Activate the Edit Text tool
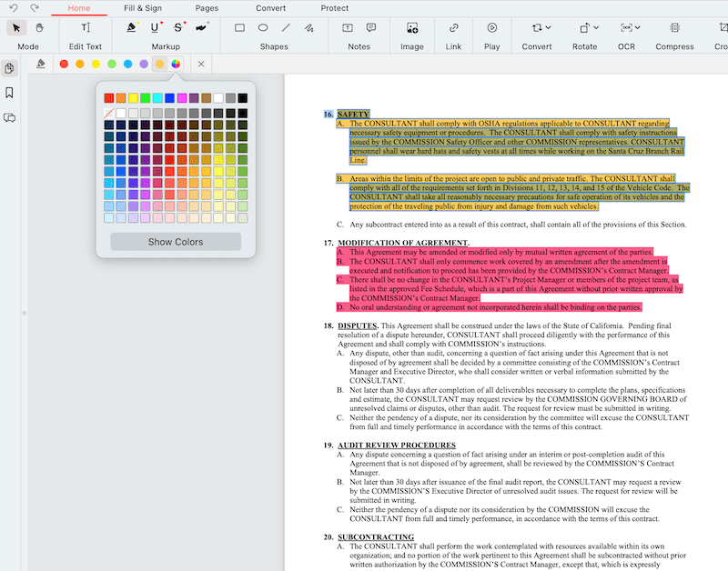Viewport: 728px width, 571px height. 86,28
